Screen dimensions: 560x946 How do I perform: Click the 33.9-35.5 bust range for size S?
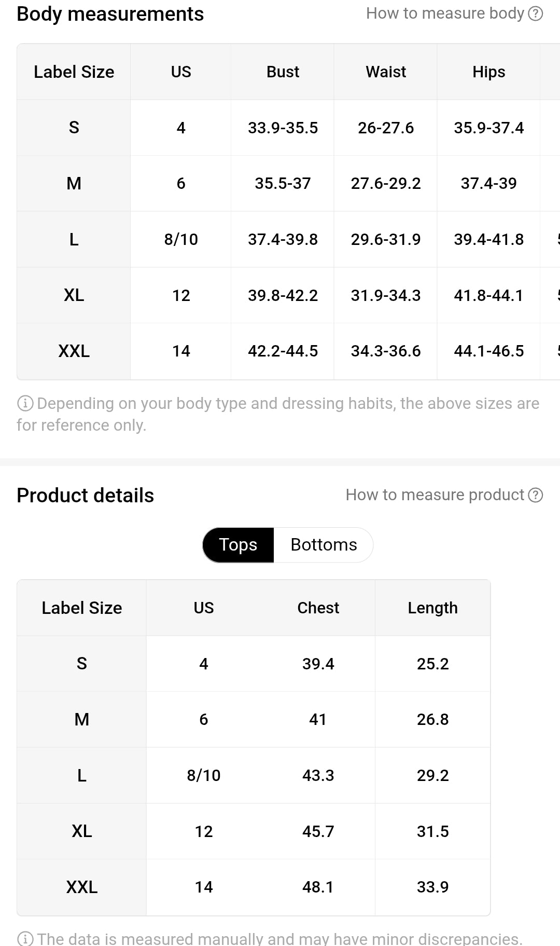tap(283, 128)
